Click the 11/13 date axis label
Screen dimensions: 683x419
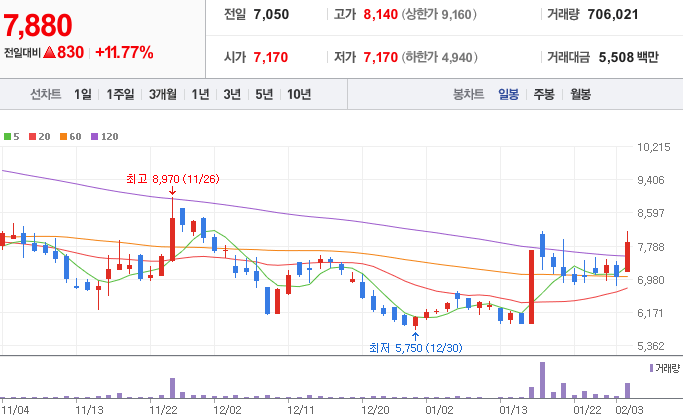pos(89,410)
